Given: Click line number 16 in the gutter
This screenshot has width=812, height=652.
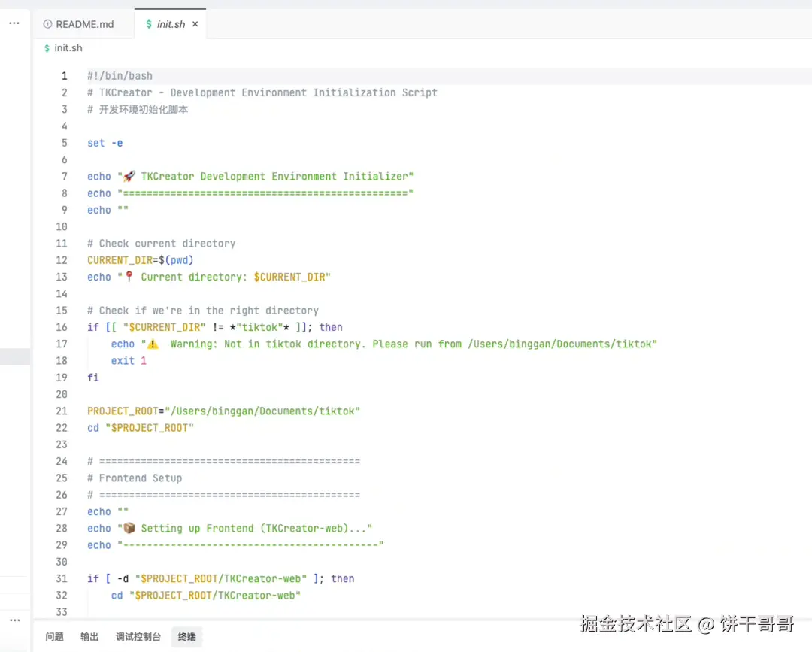Looking at the screenshot, I should coord(62,327).
